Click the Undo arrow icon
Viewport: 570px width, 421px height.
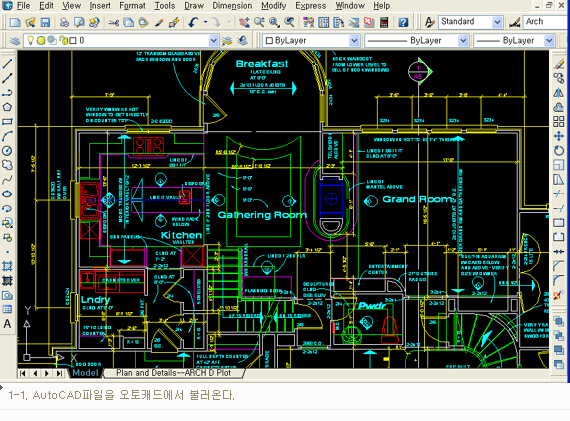pos(193,23)
